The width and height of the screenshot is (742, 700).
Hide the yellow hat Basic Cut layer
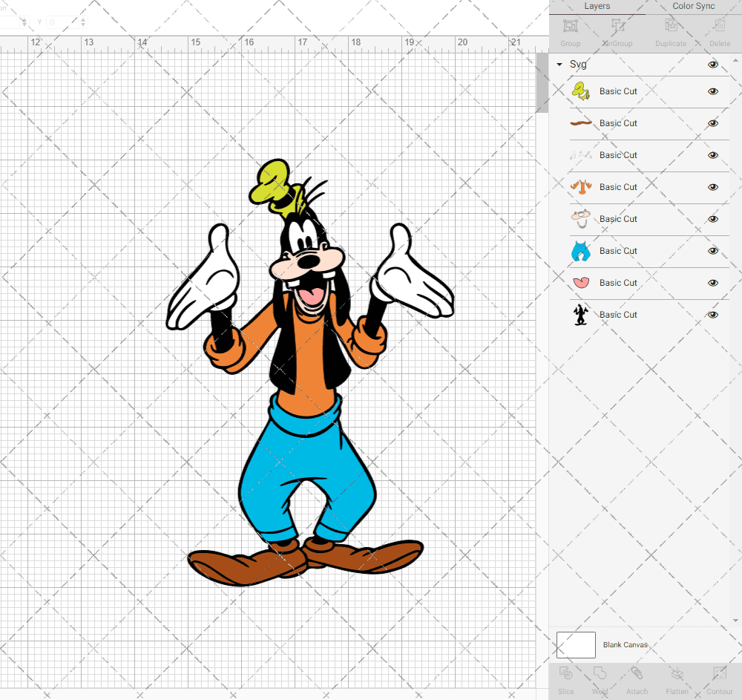pos(713,91)
